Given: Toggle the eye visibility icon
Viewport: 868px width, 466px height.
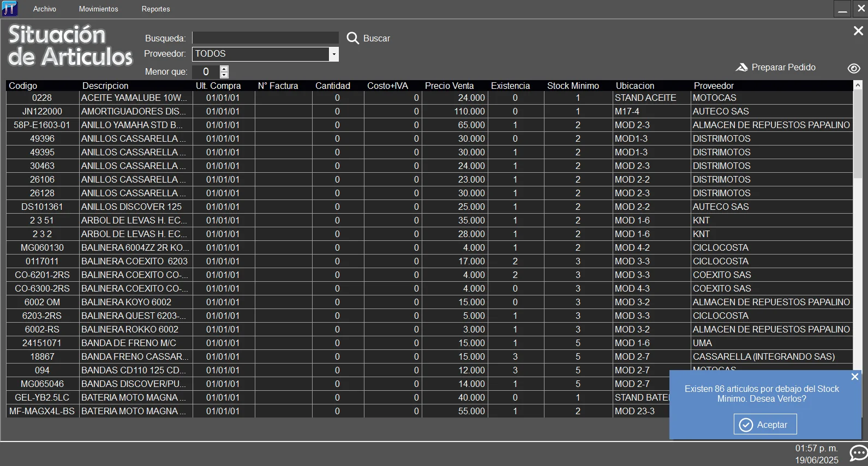Looking at the screenshot, I should click(x=854, y=68).
